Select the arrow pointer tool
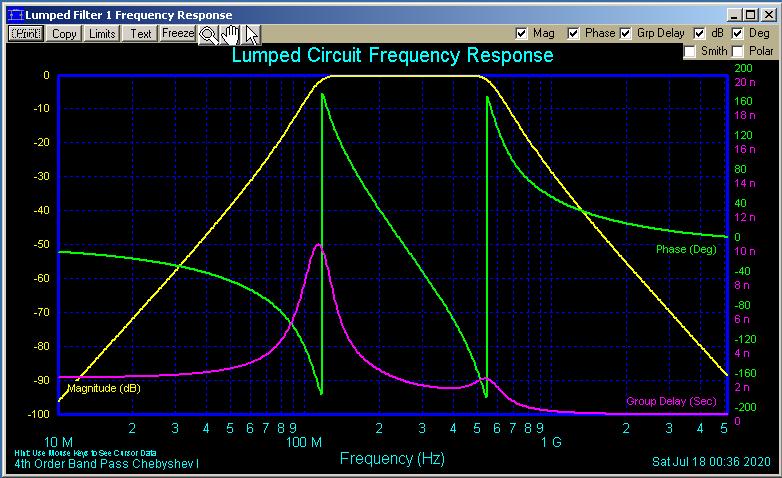The width and height of the screenshot is (782, 478). (x=252, y=34)
